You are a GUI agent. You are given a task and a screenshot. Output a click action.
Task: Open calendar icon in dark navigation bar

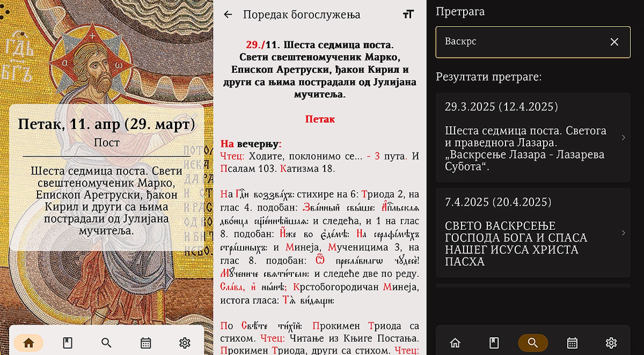click(572, 343)
